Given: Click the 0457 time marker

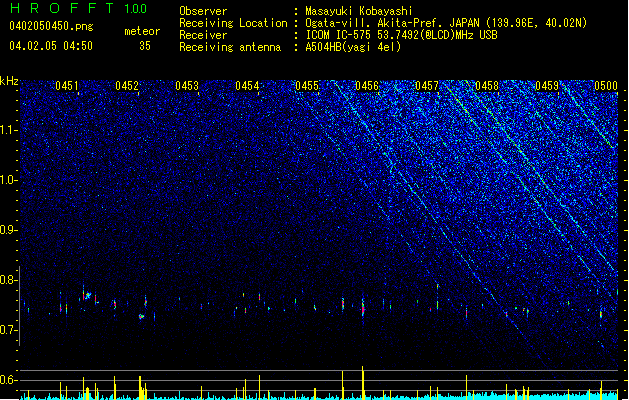Looking at the screenshot, I should [x=427, y=86].
